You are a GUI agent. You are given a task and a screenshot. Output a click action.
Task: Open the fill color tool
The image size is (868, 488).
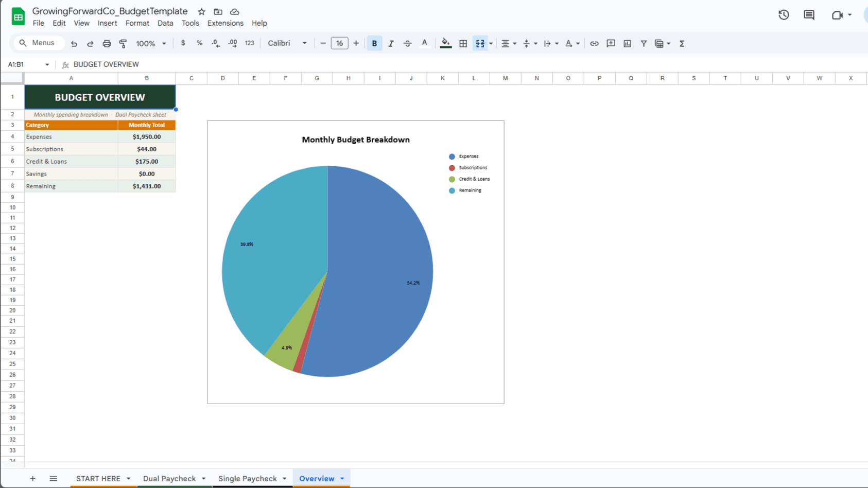pos(445,43)
